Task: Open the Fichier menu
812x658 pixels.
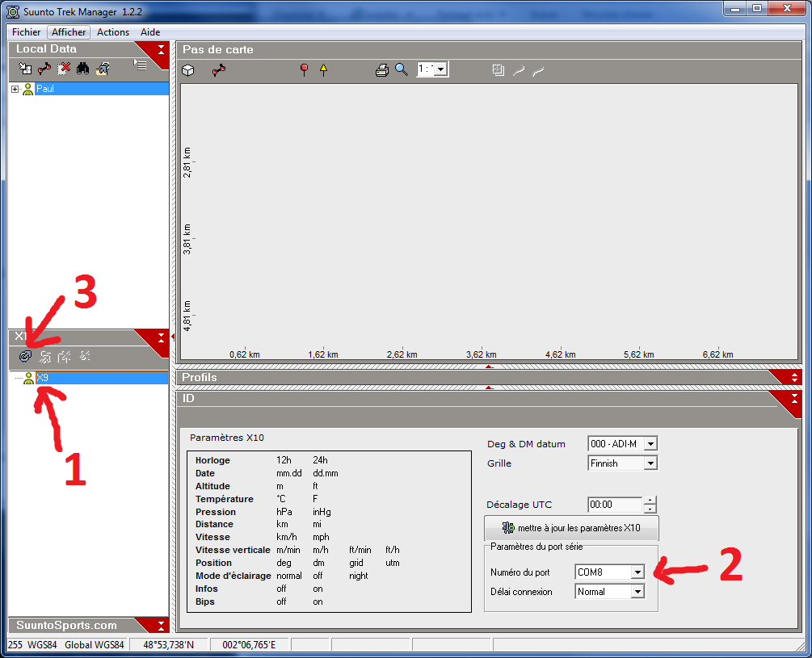Action: click(x=27, y=32)
